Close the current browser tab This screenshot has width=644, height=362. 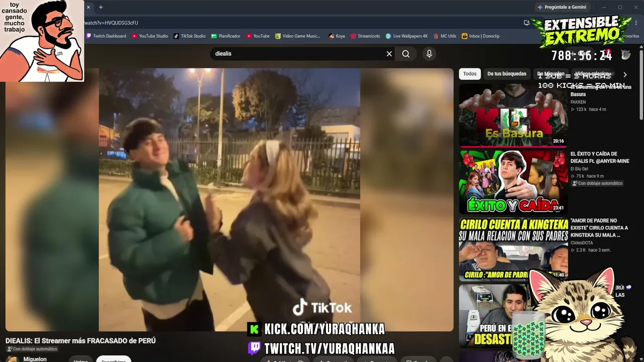pos(88,8)
